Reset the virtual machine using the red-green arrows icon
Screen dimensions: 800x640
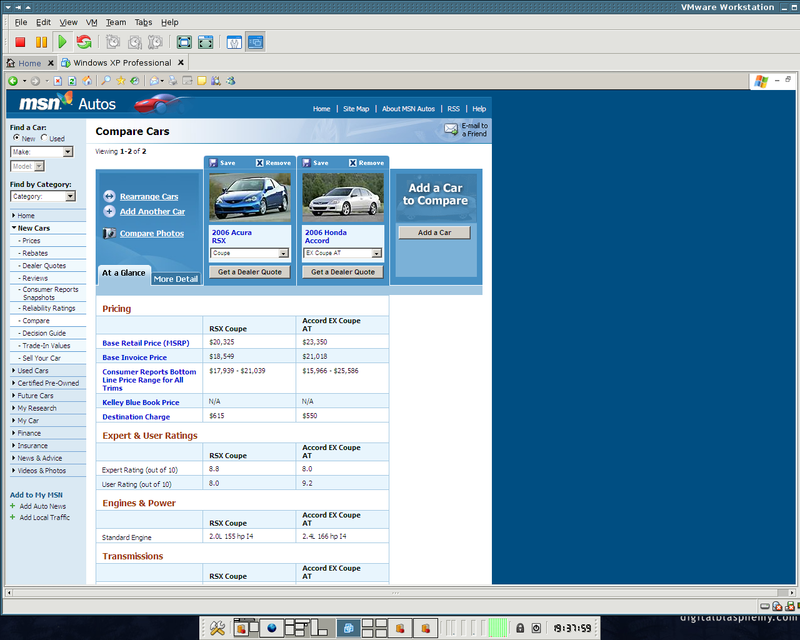tap(84, 42)
